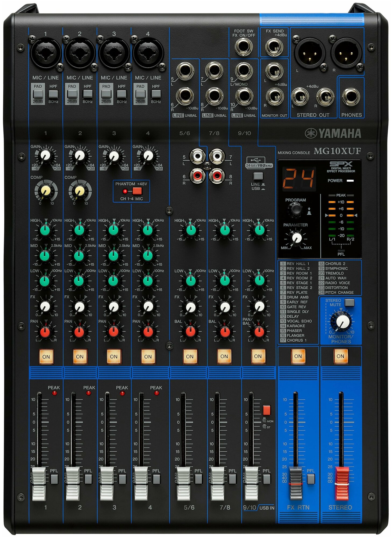Click the REV HALL 1 program label
This screenshot has width=392, height=538.
[x=295, y=264]
